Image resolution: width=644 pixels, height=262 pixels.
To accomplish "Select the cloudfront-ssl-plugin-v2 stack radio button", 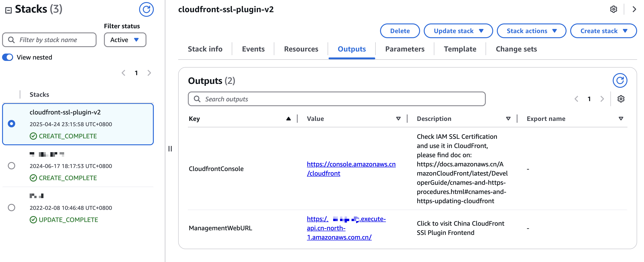I will click(11, 124).
